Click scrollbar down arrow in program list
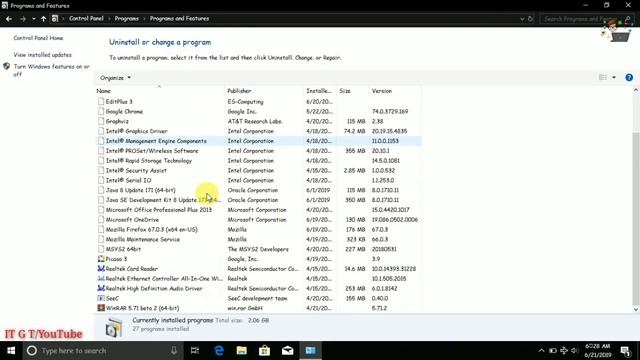 [x=636, y=309]
